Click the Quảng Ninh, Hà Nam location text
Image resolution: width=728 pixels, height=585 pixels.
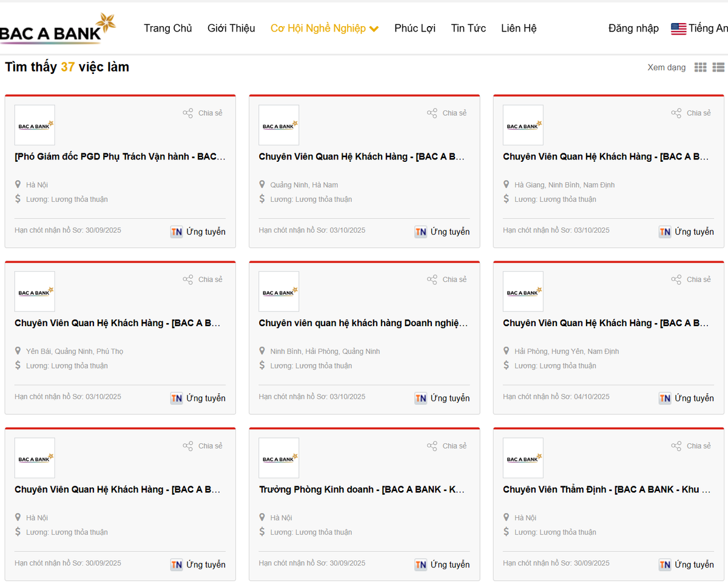305,185
